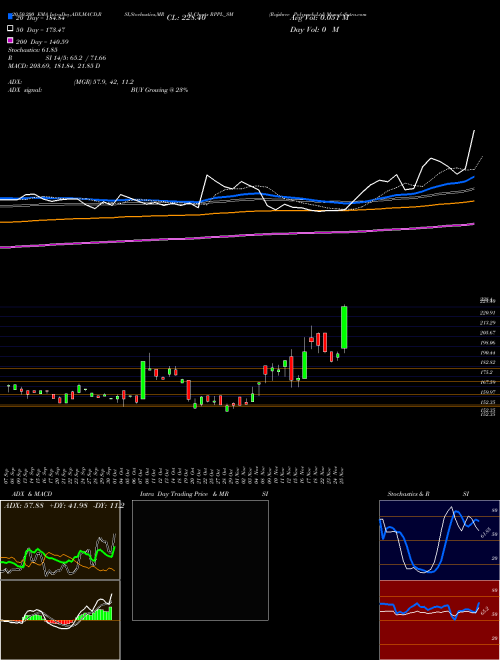Click the 159.97 price axis label
The image size is (500, 660).
(x=487, y=392)
